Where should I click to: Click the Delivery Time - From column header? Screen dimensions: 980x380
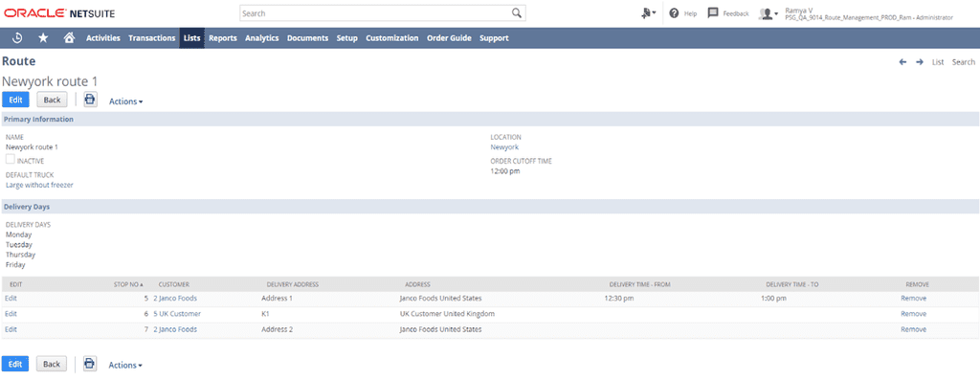pyautogui.click(x=639, y=284)
